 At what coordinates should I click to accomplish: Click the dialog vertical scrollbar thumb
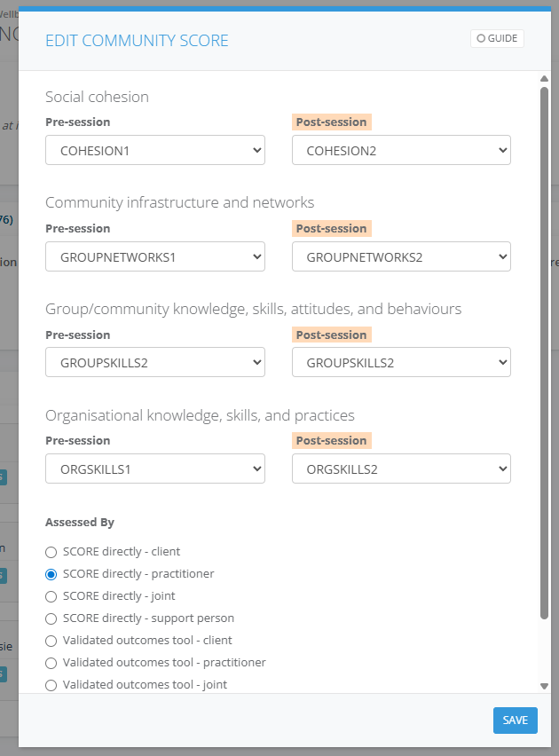(x=545, y=352)
